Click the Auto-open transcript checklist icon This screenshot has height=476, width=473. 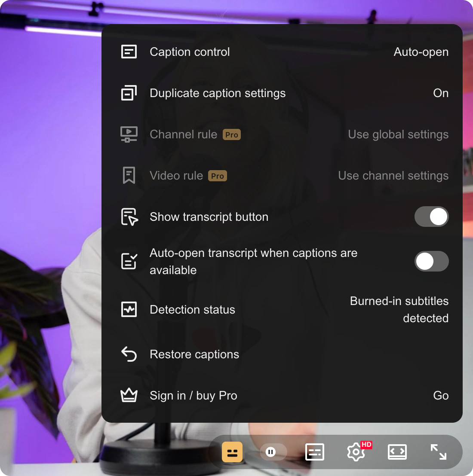(129, 261)
